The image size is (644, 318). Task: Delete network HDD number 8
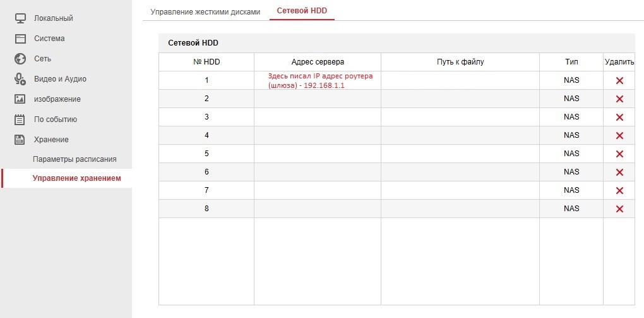coord(619,209)
